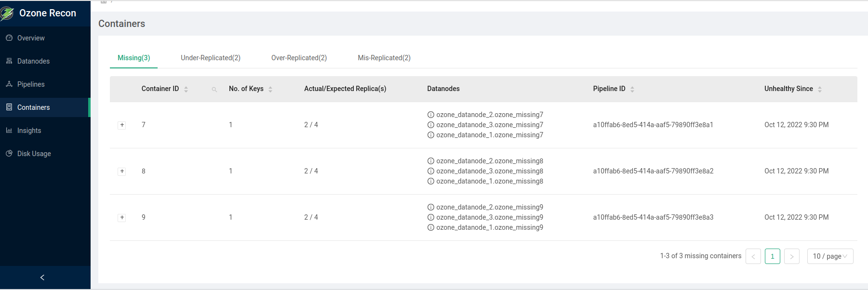Toggle sort order on Container ID column
868x290 pixels.
coord(186,89)
